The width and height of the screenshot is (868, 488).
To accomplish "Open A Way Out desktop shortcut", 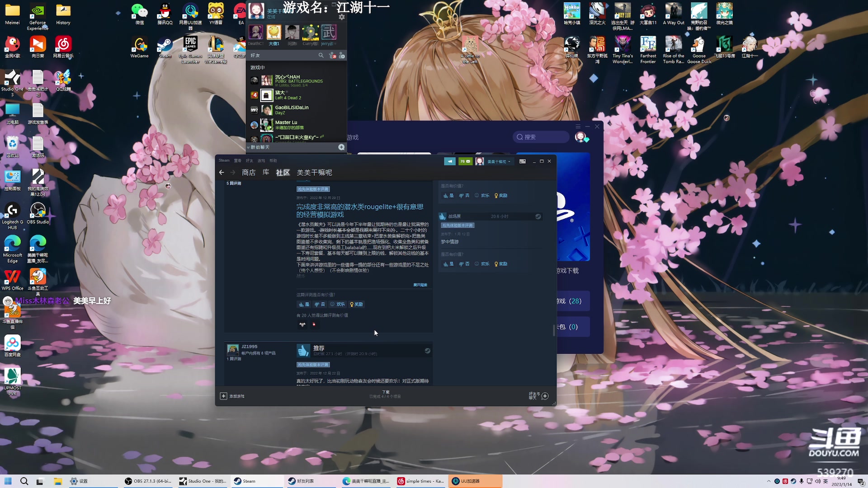I will (674, 14).
